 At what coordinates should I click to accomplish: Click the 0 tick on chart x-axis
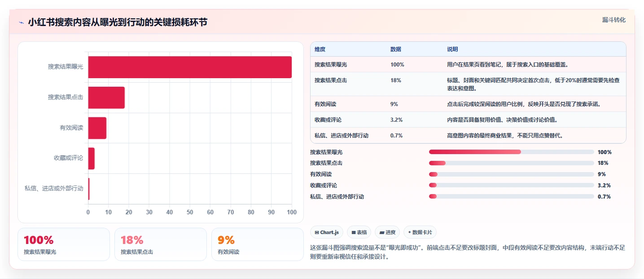pyautogui.click(x=88, y=212)
